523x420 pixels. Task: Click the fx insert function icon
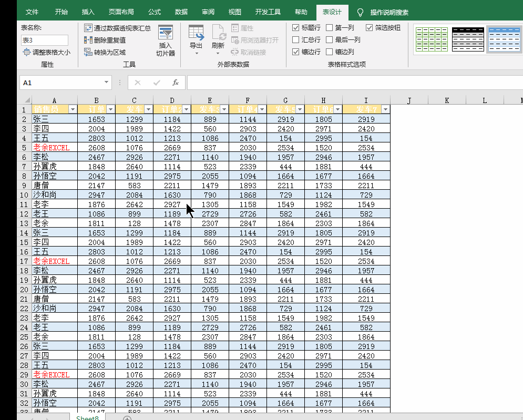point(176,83)
